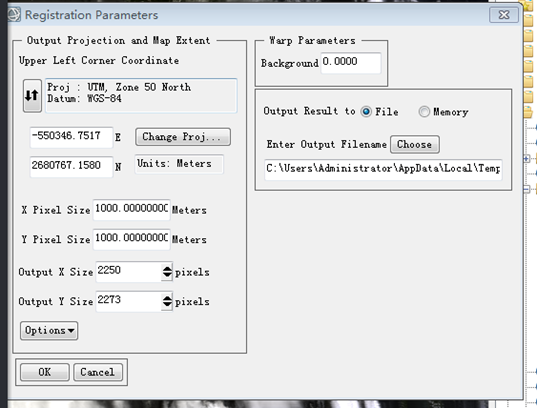Viewport: 537px width, 408px height.
Task: Increase Output X Size with up arrow
Action: pos(167,269)
